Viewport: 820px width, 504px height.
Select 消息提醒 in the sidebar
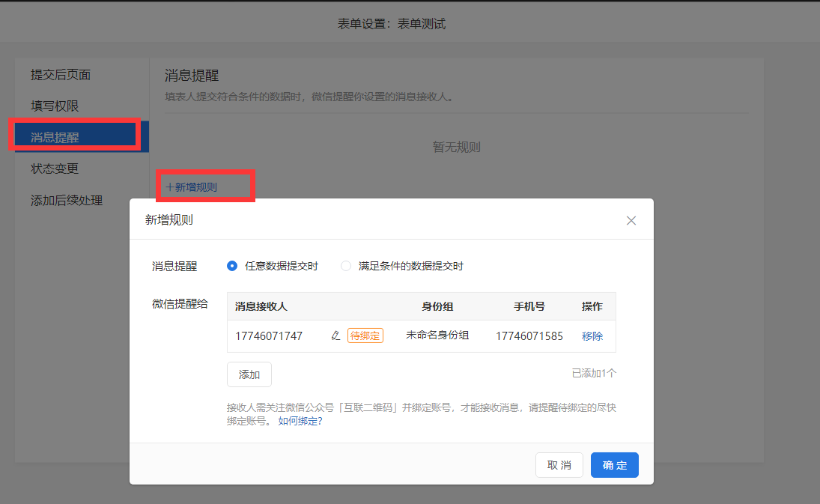coord(55,137)
